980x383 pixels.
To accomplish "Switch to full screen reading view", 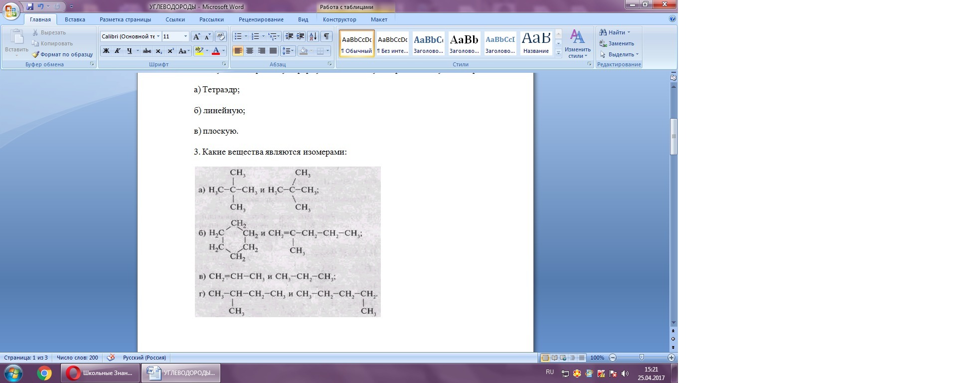I will click(x=554, y=358).
